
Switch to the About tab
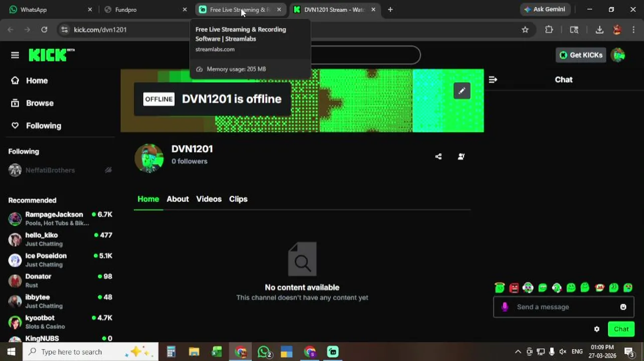(178, 199)
